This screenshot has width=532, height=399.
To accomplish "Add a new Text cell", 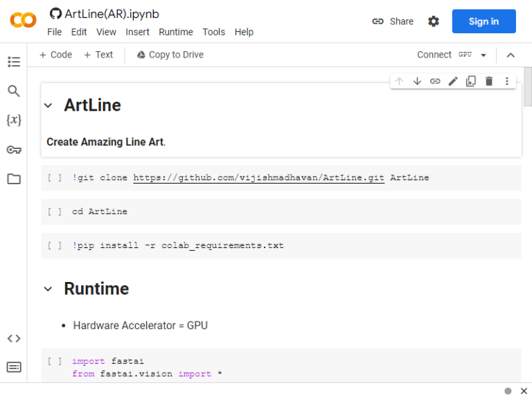I will (x=98, y=55).
